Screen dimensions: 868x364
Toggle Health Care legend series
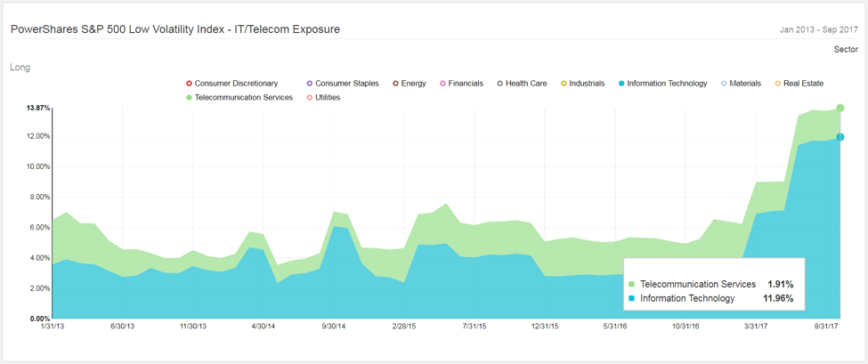(x=522, y=84)
